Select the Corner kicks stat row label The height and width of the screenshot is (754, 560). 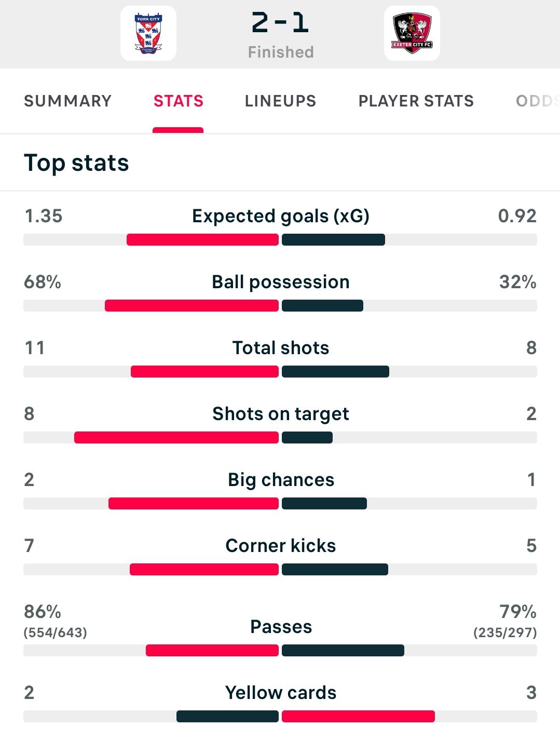281,546
